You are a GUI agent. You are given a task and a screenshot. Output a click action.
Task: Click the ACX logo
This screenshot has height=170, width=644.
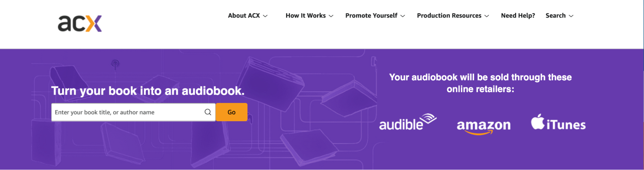[x=80, y=24]
